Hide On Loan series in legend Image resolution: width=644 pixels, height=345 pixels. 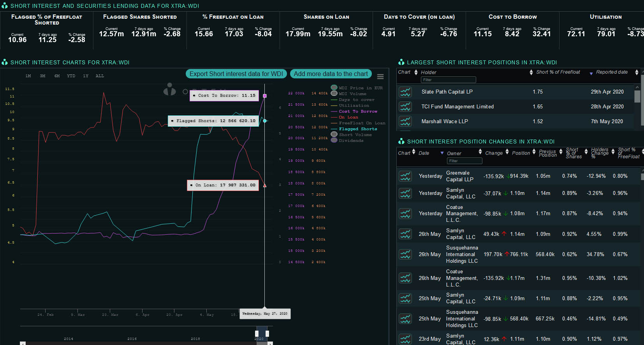[x=345, y=117]
